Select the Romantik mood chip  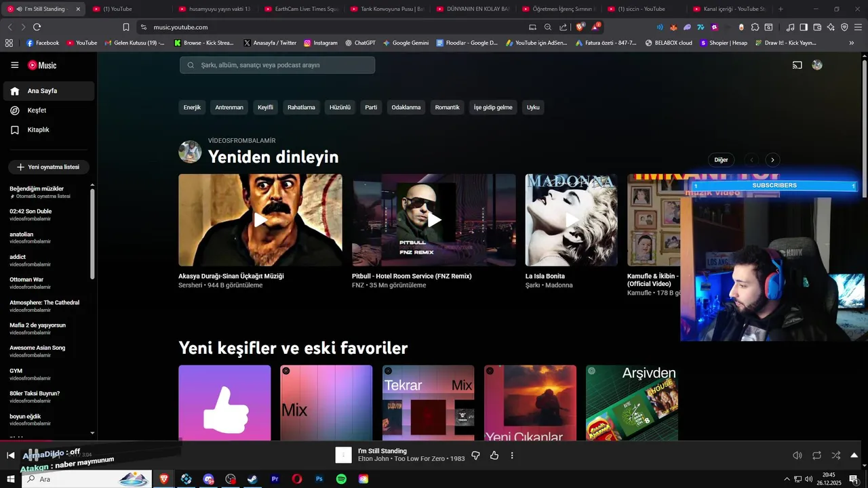click(447, 107)
